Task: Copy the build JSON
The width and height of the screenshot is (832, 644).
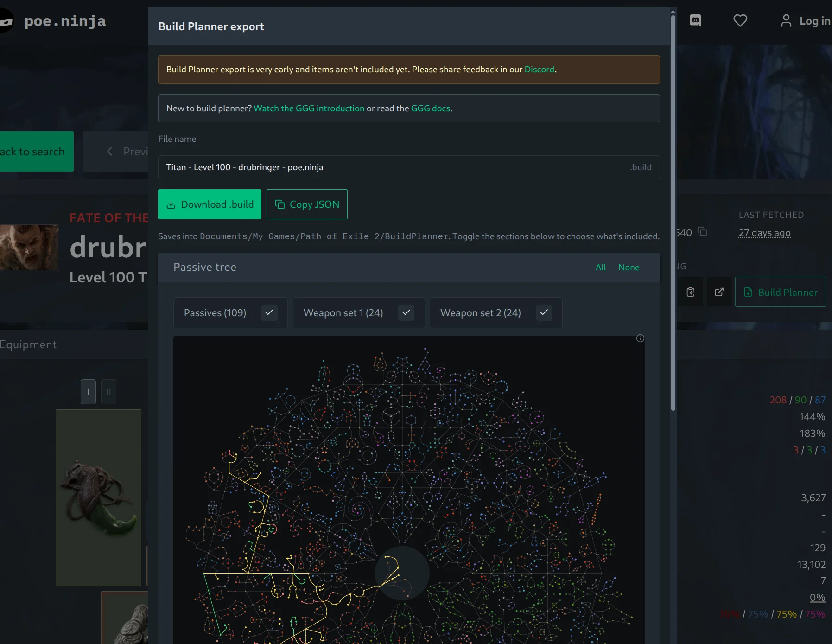Action: pos(307,204)
